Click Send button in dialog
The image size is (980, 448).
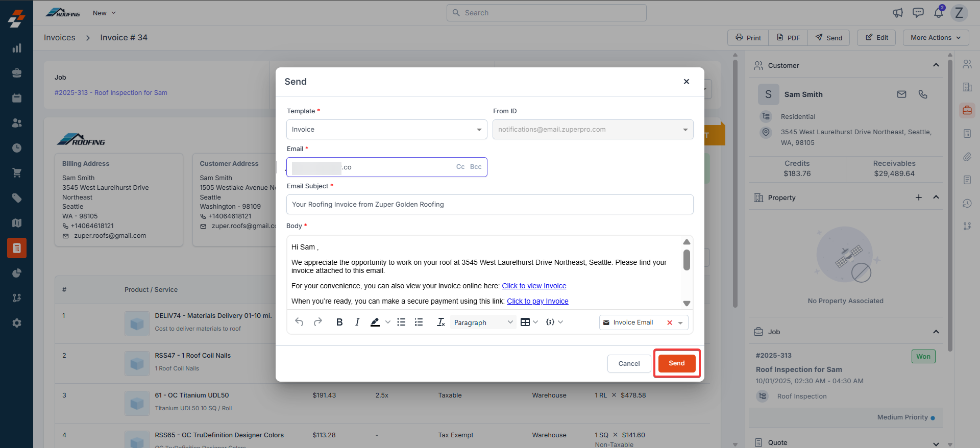click(677, 363)
